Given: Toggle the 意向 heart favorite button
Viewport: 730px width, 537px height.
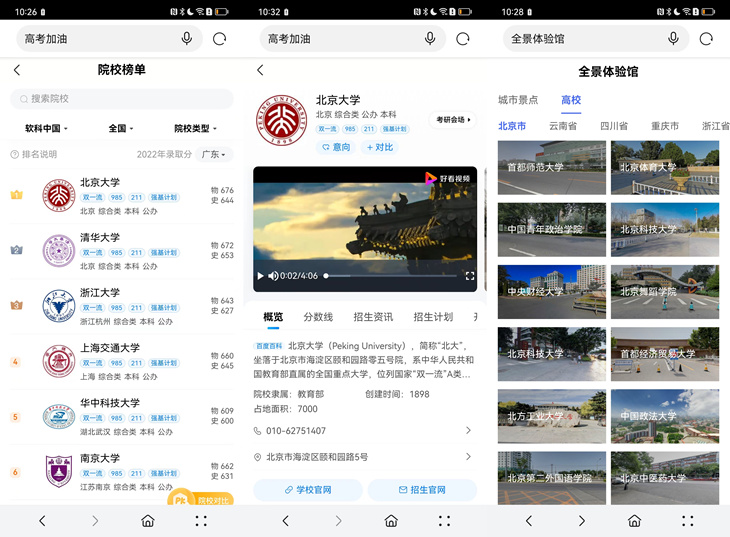Looking at the screenshot, I should (x=335, y=147).
